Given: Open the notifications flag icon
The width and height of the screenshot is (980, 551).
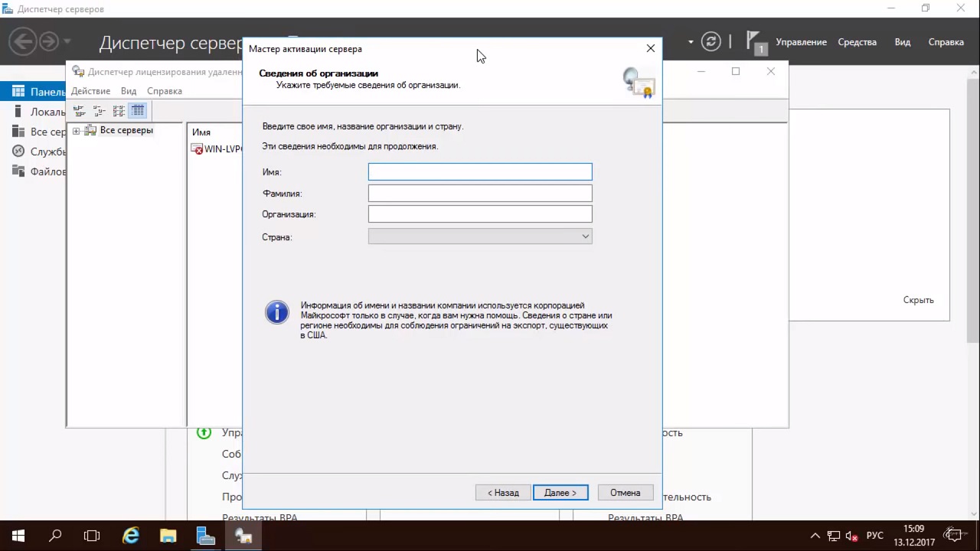Looking at the screenshot, I should [755, 42].
